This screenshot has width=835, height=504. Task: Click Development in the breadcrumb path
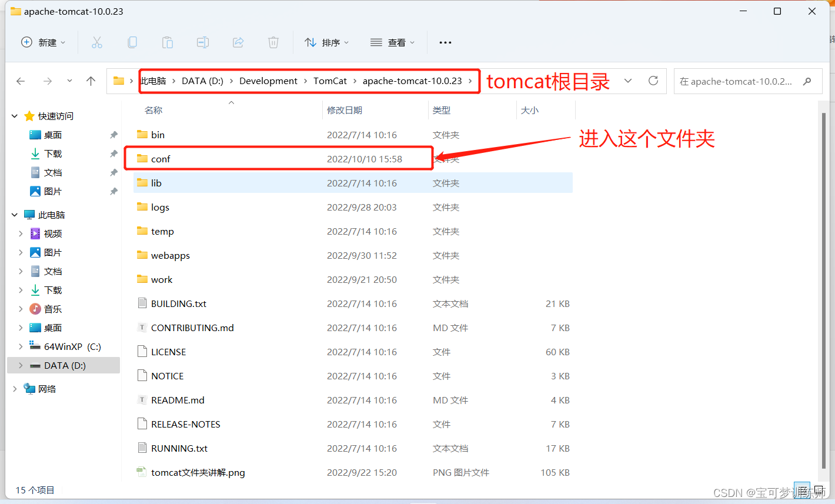click(268, 81)
